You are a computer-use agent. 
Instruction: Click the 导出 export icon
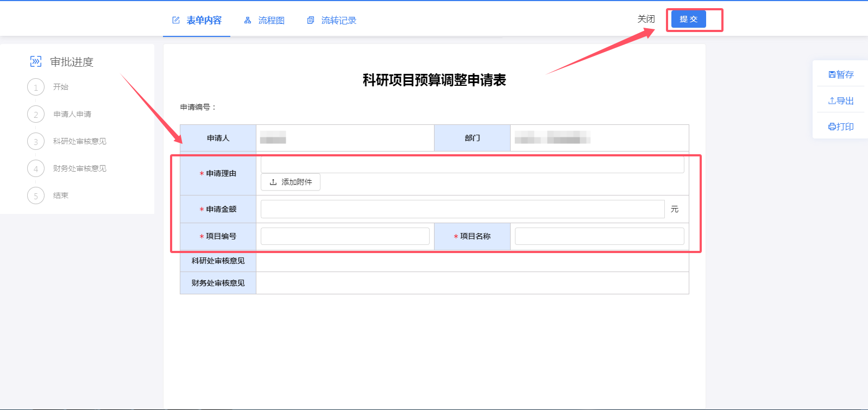832,100
